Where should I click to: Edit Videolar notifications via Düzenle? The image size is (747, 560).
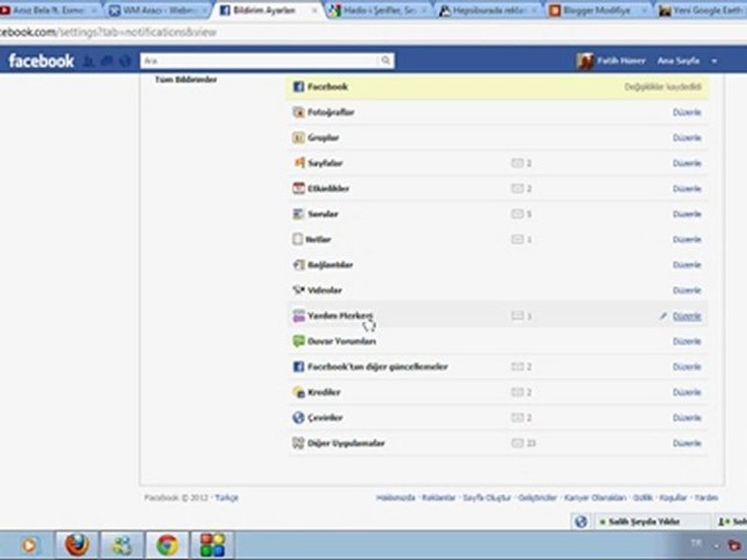click(x=686, y=290)
